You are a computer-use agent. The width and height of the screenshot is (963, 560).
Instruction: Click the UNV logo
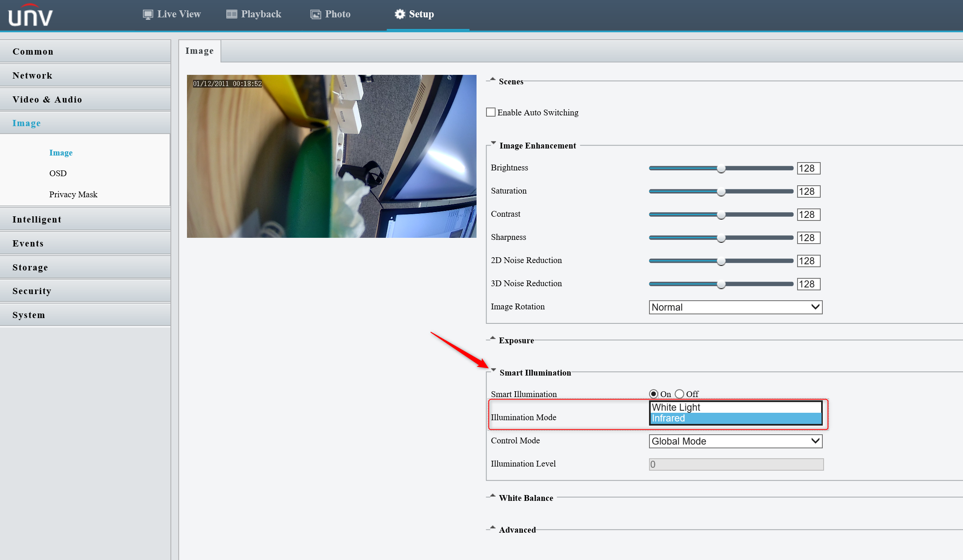(x=31, y=15)
